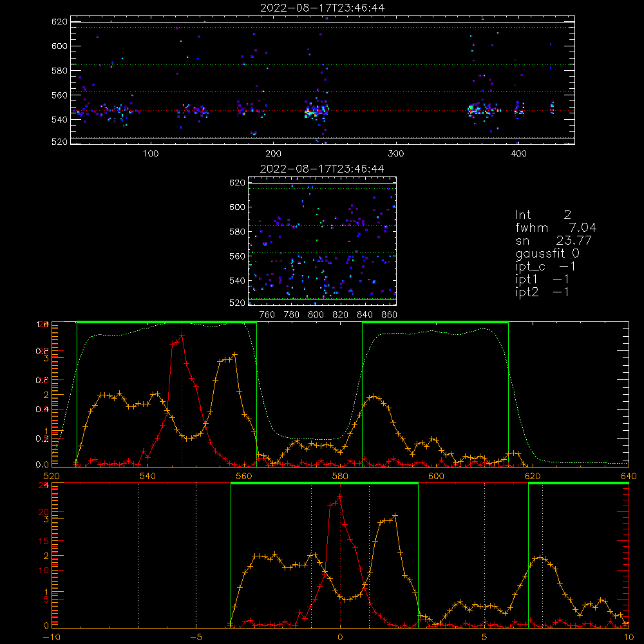Click the 'ipt2 -1' parameter text
The image size is (644, 644).
point(542,292)
